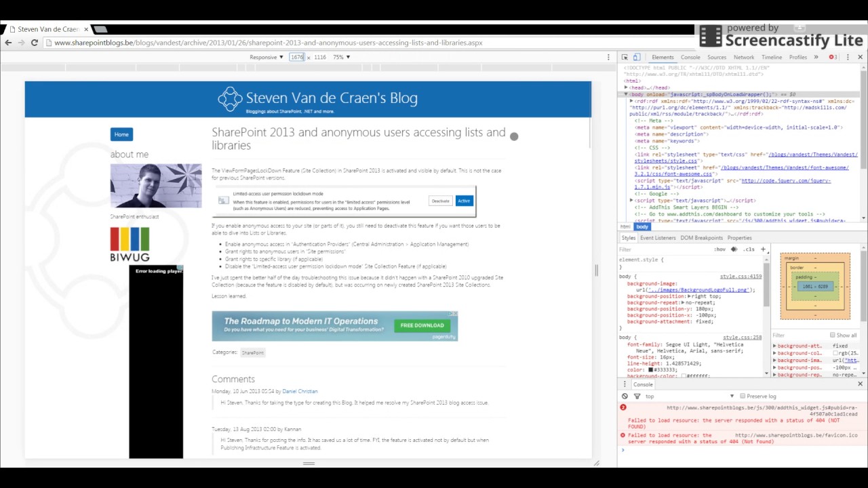
Task: Switch to the Profiles tab
Action: (798, 58)
